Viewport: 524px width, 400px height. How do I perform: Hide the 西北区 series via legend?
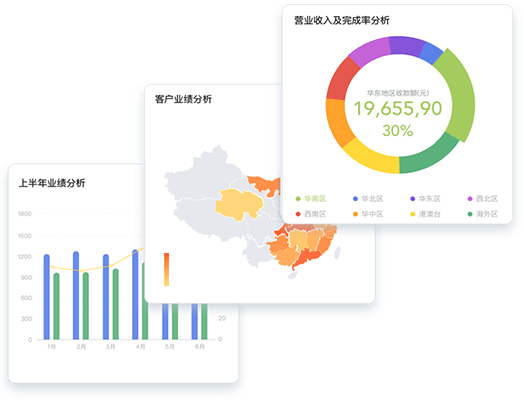coord(483,199)
